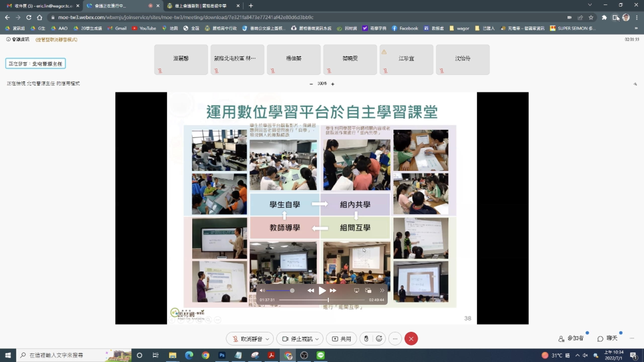Click the 共用 share button
The image size is (644, 362).
342,339
